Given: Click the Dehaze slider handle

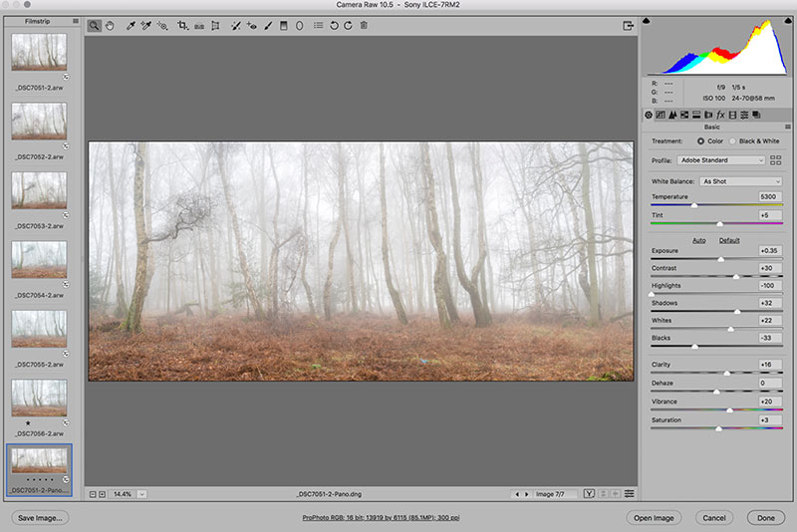Looking at the screenshot, I should click(716, 392).
